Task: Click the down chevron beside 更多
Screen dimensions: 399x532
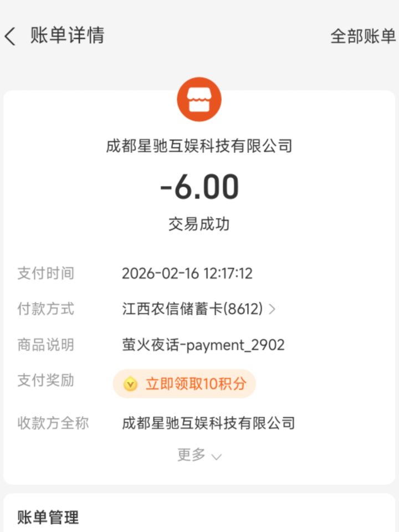Action: 217,457
